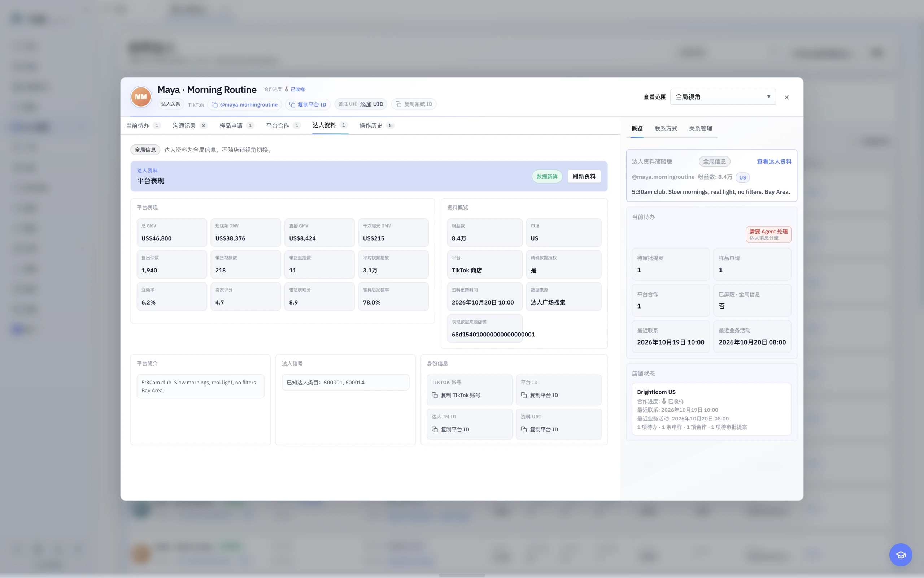Screen dimensions: 924x578
Task: Click the 刷新资料 button
Action: pyautogui.click(x=584, y=176)
